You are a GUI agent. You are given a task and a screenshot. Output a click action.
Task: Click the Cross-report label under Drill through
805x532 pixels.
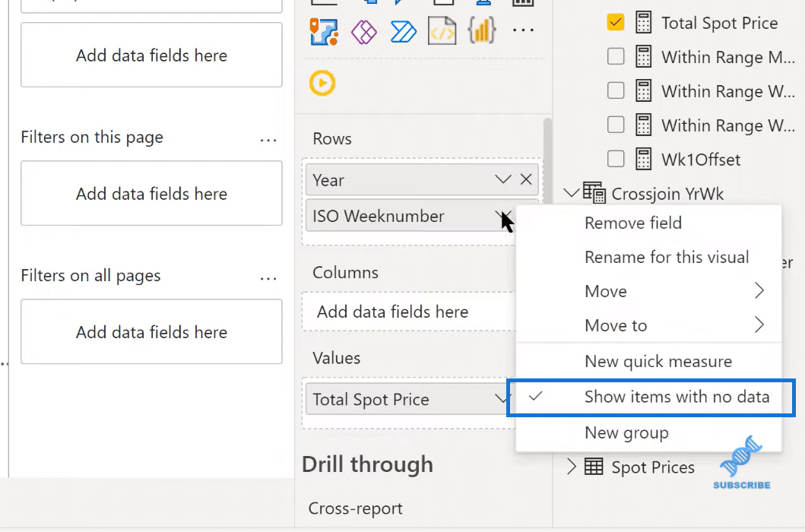pos(355,508)
